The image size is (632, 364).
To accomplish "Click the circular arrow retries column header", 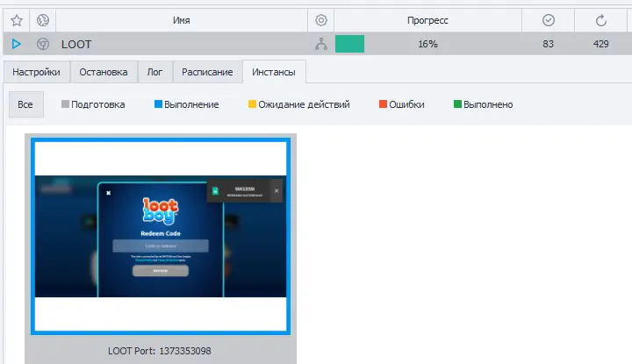I will [601, 20].
